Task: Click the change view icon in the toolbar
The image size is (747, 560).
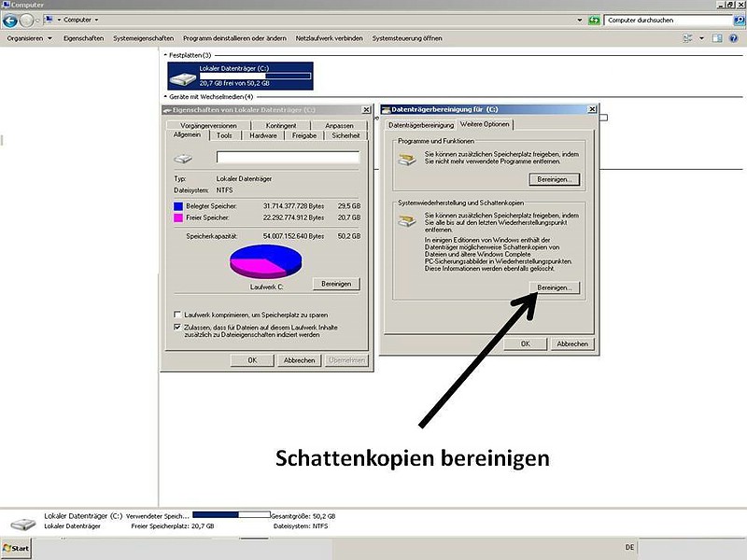Action: point(688,38)
